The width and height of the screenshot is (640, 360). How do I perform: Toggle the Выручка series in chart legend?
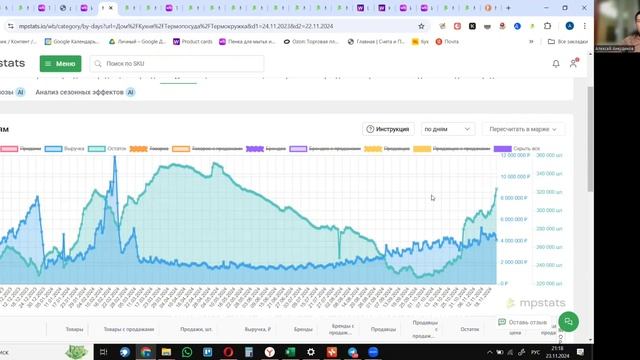[64, 149]
